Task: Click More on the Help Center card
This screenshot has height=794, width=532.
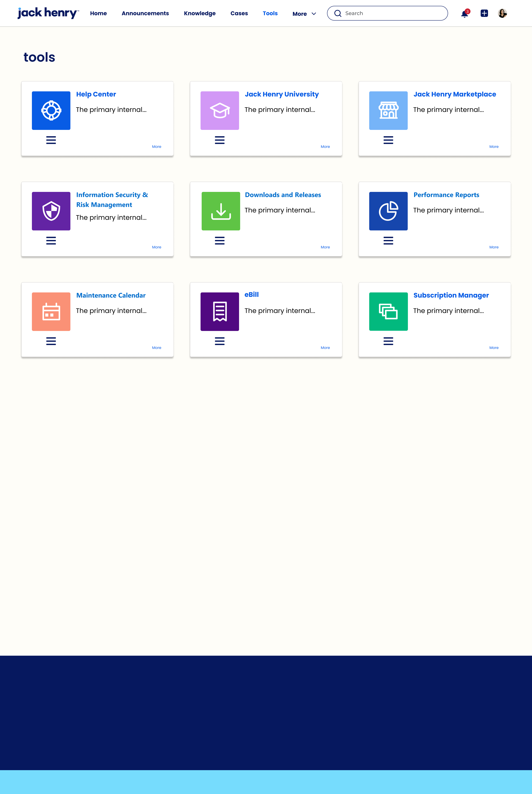Action: (156, 147)
